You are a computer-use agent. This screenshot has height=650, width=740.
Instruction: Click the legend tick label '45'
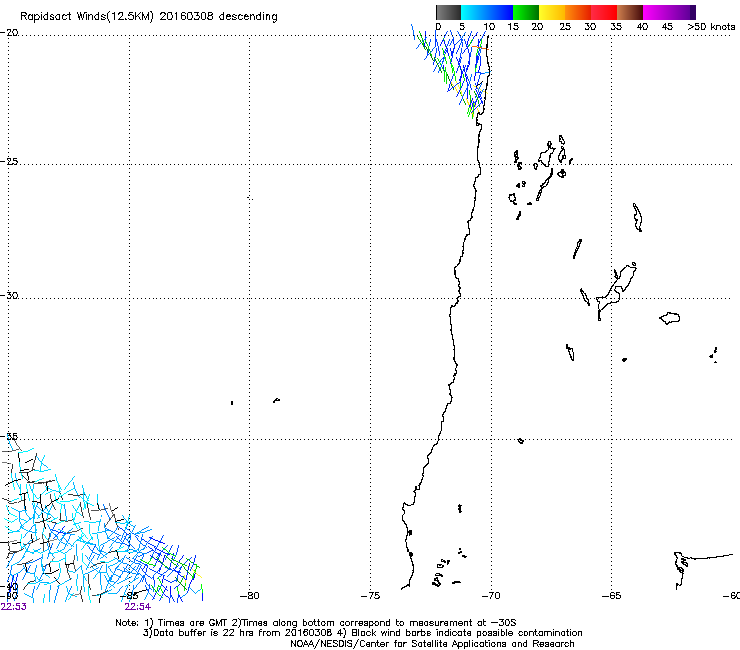[x=667, y=27]
